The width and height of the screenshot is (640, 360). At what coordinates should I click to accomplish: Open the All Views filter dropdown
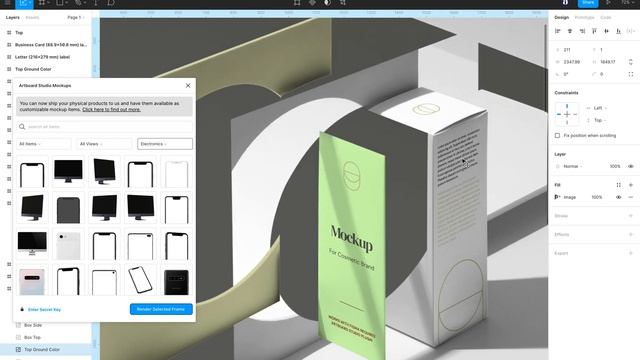point(104,144)
